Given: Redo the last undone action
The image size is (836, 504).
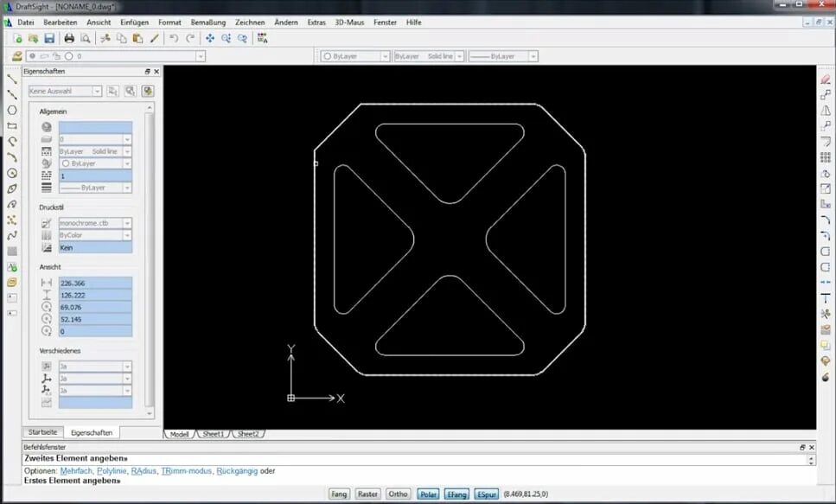Looking at the screenshot, I should [x=190, y=38].
